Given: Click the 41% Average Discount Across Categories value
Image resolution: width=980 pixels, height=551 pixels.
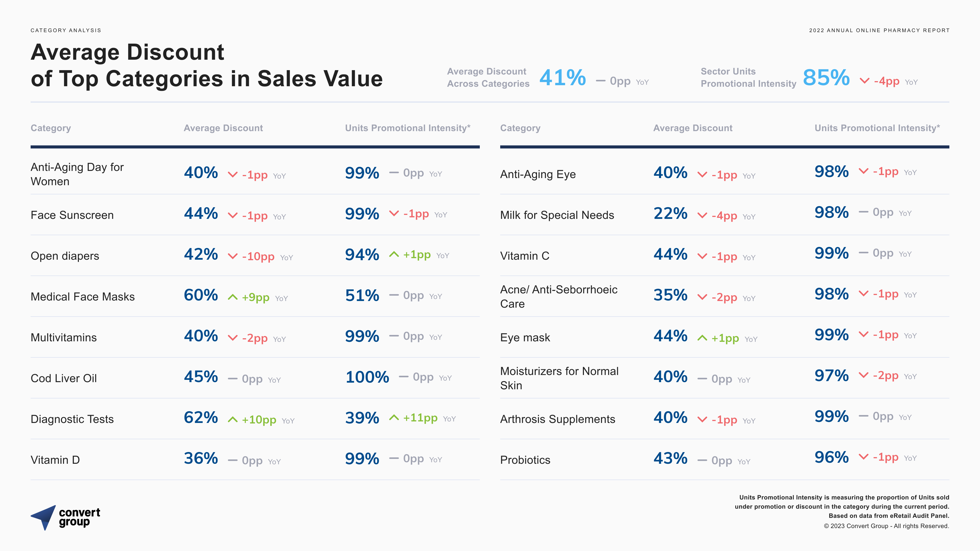Looking at the screenshot, I should click(x=562, y=78).
